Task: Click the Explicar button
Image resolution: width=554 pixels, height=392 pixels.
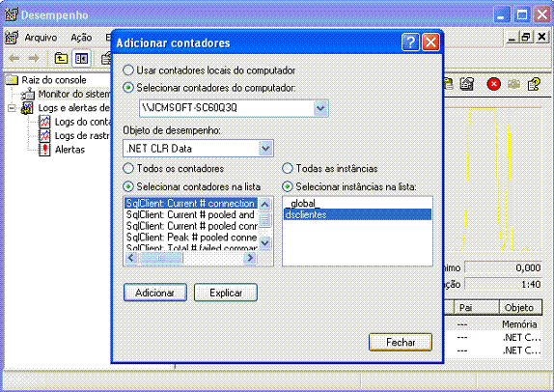Action: tap(226, 293)
